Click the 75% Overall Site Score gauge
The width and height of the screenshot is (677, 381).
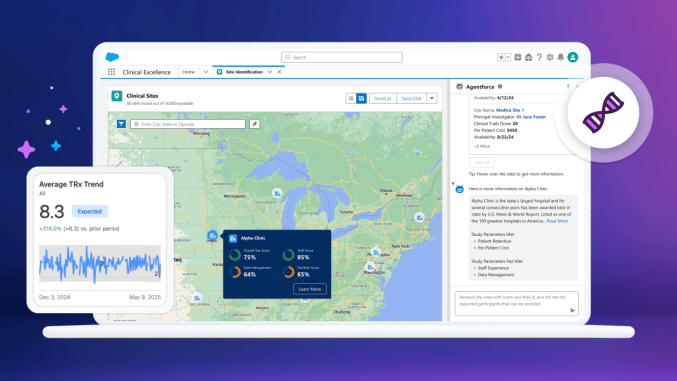pyautogui.click(x=235, y=255)
